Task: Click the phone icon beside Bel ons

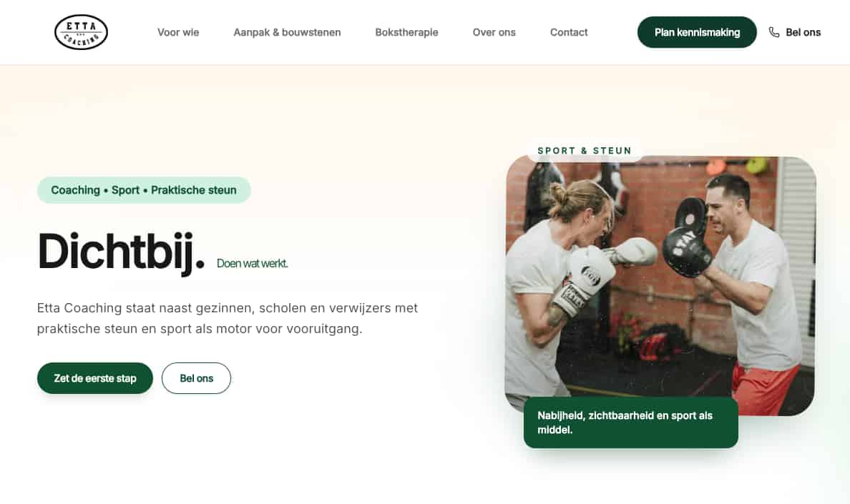Action: (x=774, y=32)
